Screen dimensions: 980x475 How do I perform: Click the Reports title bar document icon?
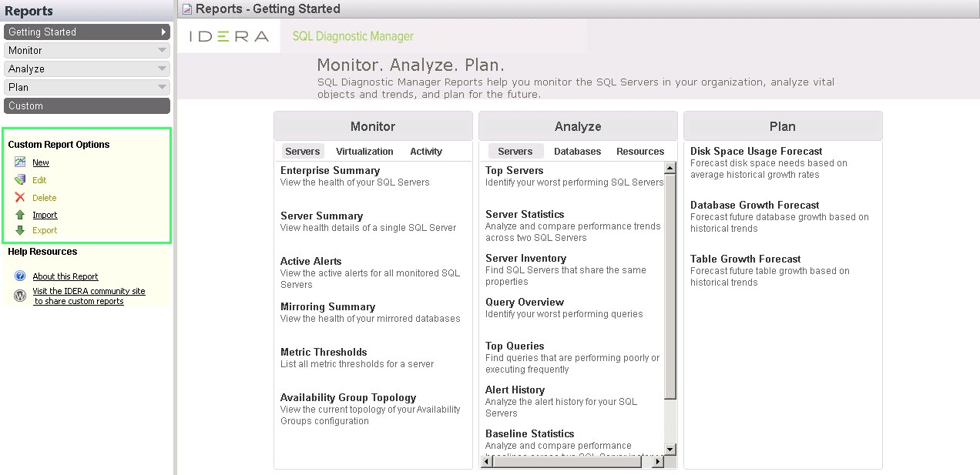(x=187, y=9)
